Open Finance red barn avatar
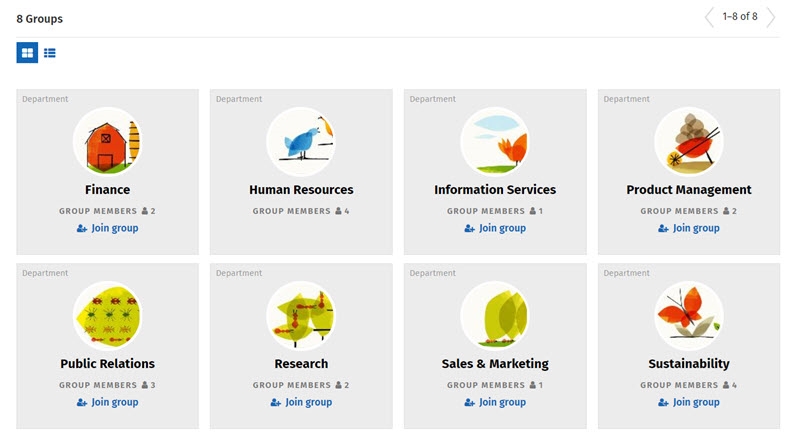 point(107,142)
